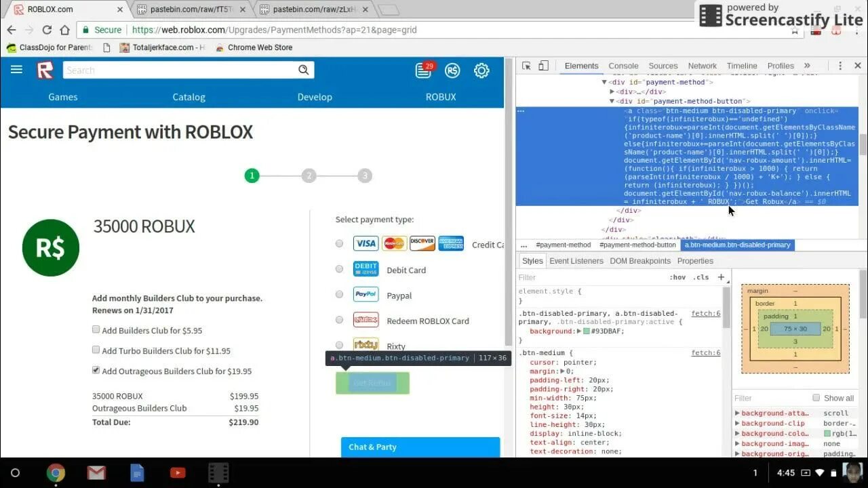The height and width of the screenshot is (488, 868).
Task: Open color picker for #93DBAF swatch
Action: (x=587, y=331)
